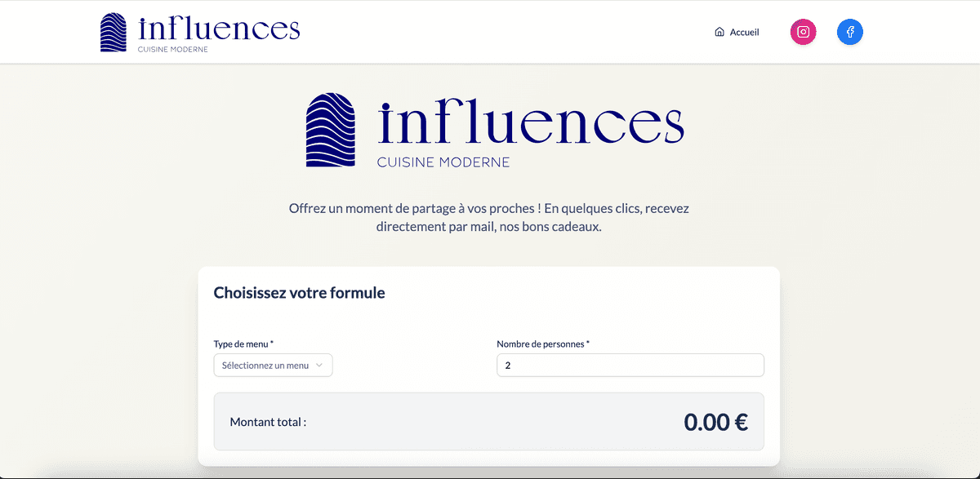Click the 'Type de menu' label
This screenshot has width=980, height=479.
(243, 344)
